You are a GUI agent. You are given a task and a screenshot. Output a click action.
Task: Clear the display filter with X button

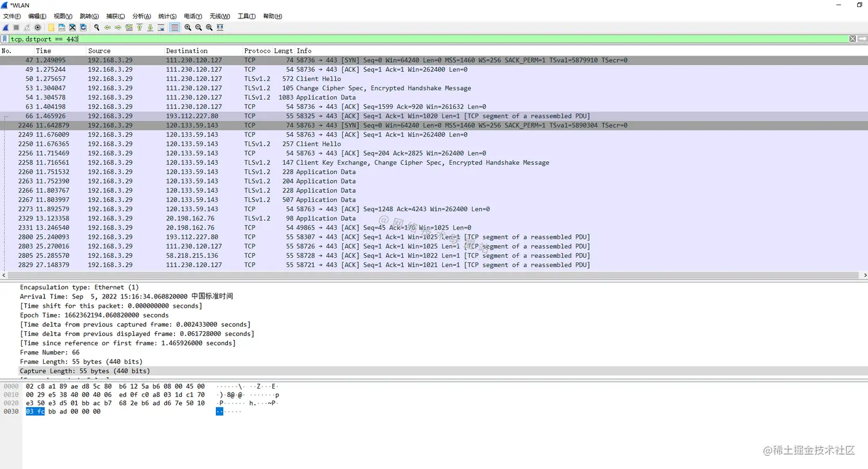point(852,39)
